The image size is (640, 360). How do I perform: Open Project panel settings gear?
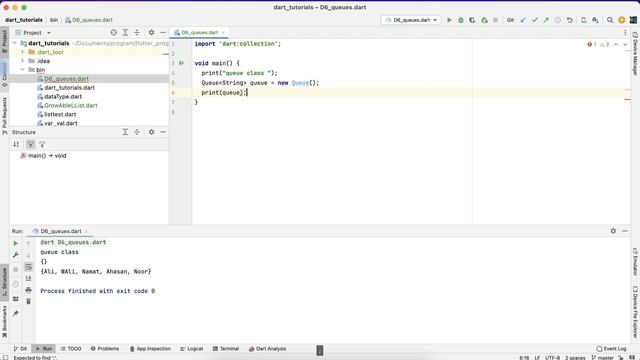pyautogui.click(x=151, y=32)
